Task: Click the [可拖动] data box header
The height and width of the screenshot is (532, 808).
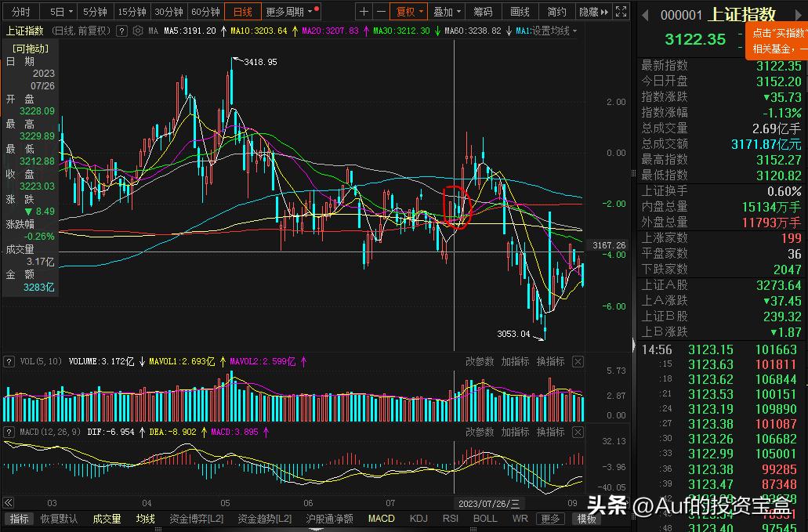Action: coord(31,49)
